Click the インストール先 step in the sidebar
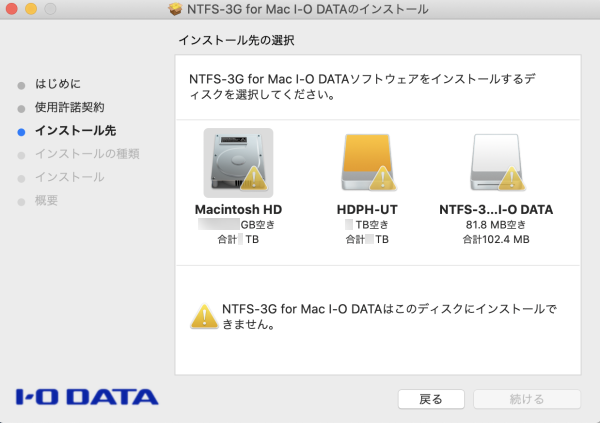The width and height of the screenshot is (600, 423). [75, 131]
